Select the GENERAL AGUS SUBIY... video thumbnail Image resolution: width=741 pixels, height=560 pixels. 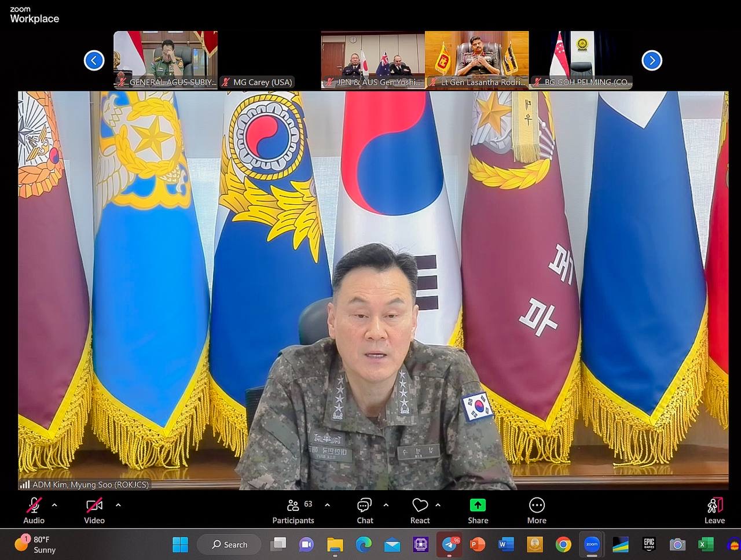point(166,59)
